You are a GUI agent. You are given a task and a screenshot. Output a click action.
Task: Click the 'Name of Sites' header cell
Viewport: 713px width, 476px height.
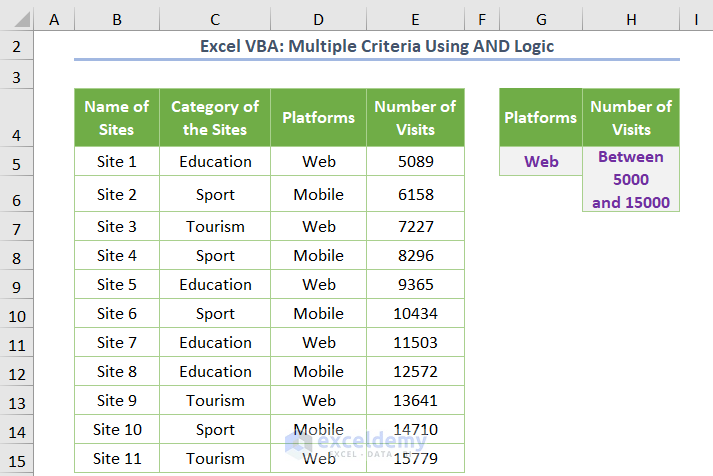117,118
